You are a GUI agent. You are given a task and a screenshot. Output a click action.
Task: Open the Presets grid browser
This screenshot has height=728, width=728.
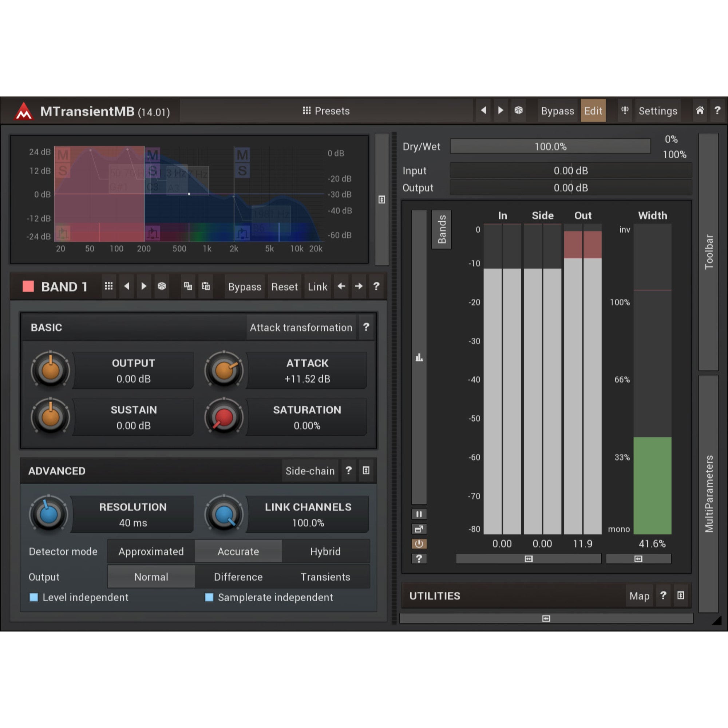tap(326, 111)
